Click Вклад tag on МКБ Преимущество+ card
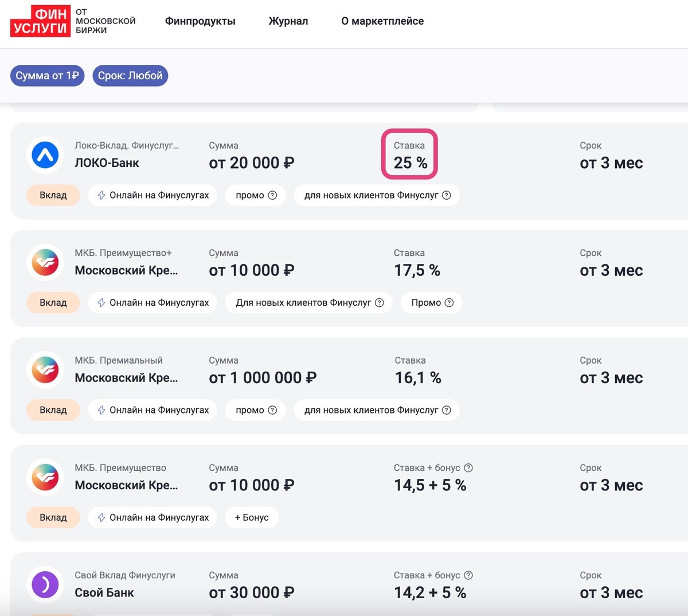688x616 pixels. [x=53, y=302]
